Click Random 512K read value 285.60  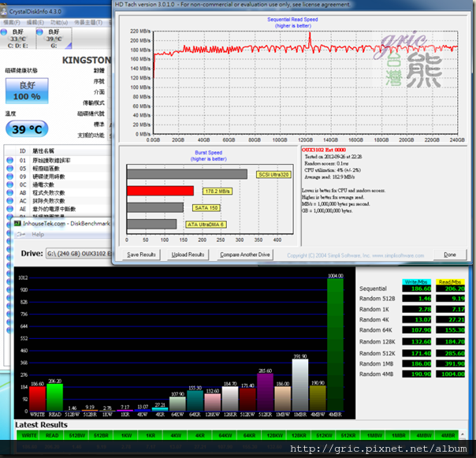coord(450,353)
